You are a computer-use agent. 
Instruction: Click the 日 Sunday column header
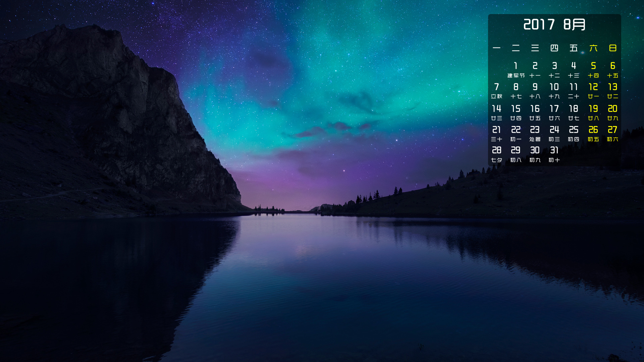tap(613, 48)
